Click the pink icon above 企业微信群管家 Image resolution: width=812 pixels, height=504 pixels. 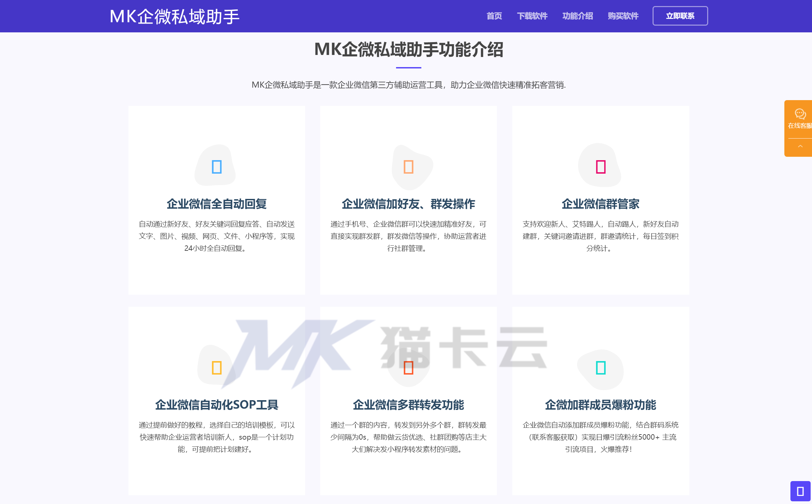[x=601, y=167]
